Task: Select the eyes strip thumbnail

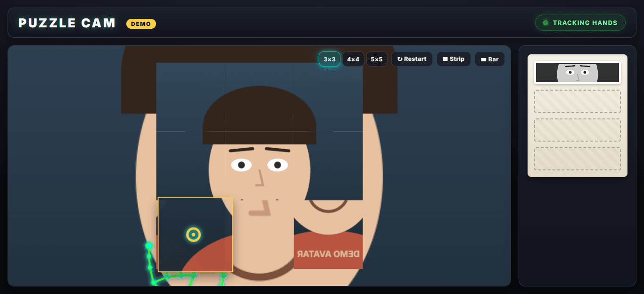Action: [578, 73]
